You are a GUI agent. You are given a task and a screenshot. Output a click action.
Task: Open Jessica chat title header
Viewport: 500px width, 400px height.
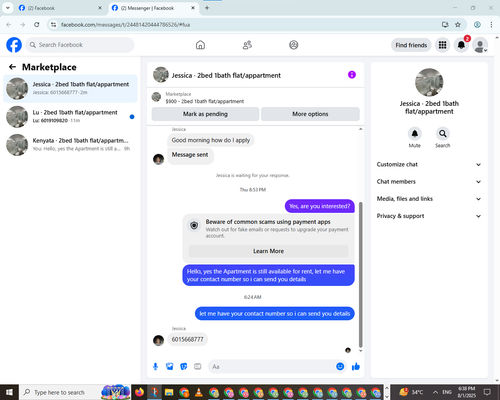click(x=226, y=75)
